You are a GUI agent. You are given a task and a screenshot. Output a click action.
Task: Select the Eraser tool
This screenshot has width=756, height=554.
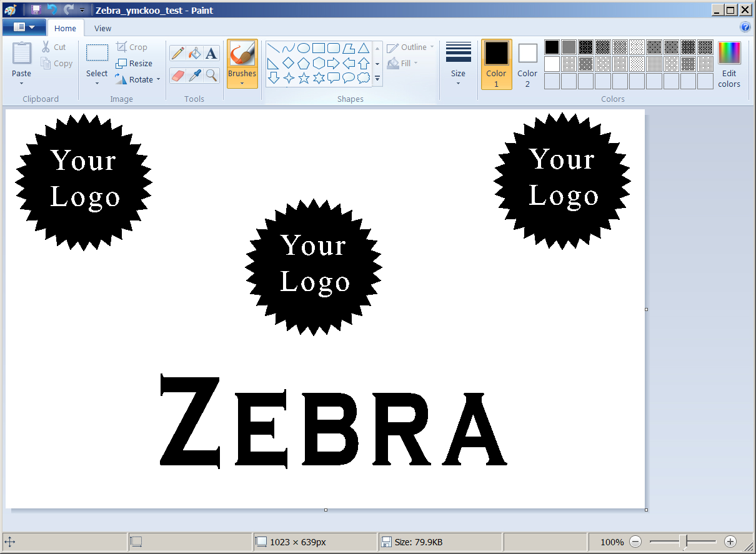(177, 75)
